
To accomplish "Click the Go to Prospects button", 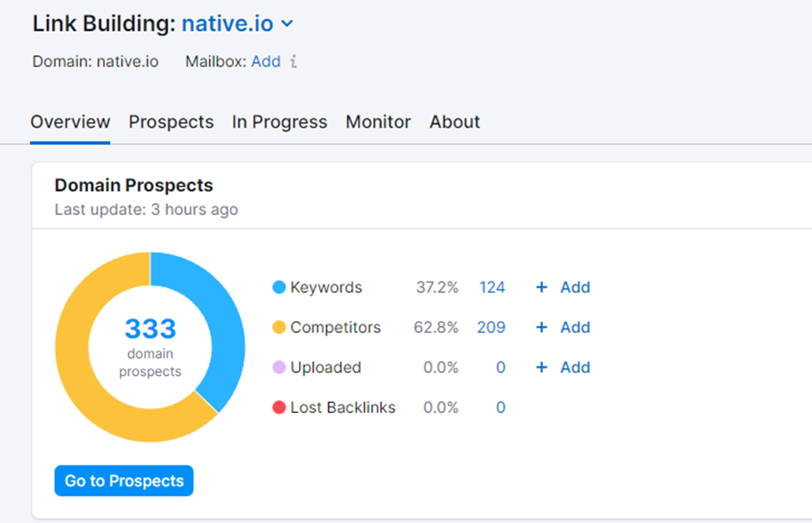I will point(124,481).
